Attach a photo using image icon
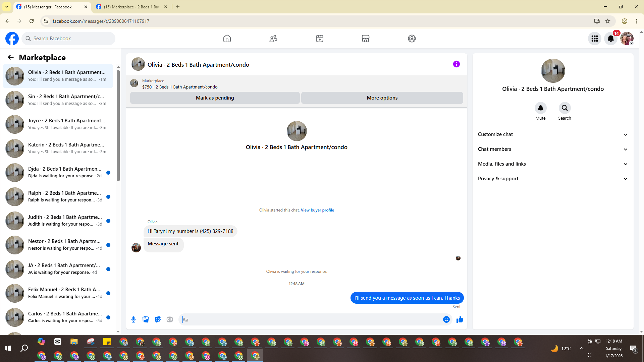 click(146, 319)
